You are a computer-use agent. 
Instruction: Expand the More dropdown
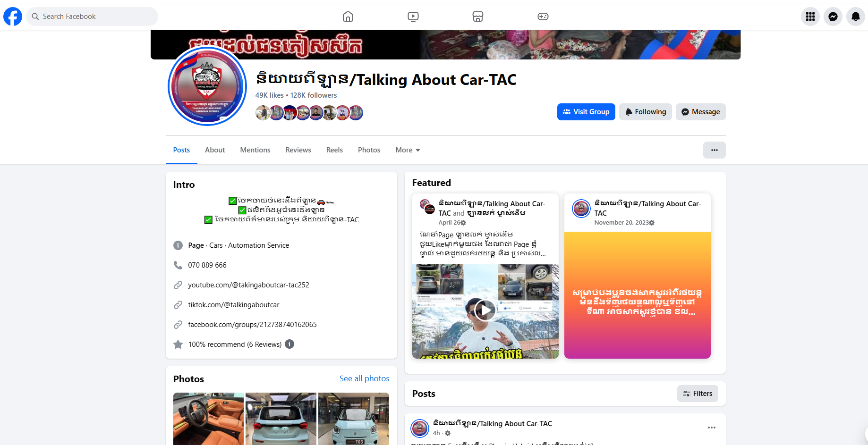(x=408, y=150)
